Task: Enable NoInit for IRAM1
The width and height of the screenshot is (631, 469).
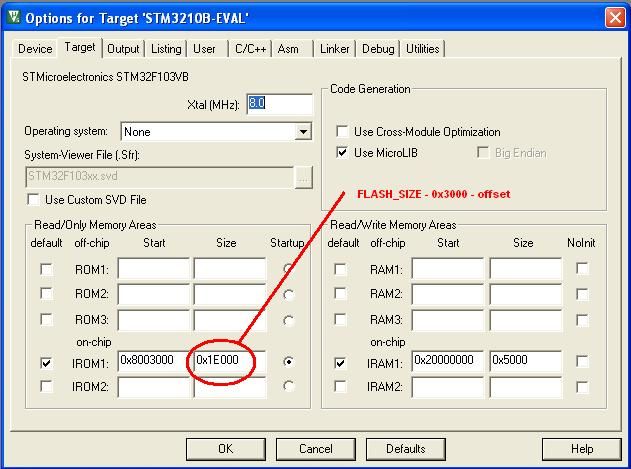Action: (582, 361)
